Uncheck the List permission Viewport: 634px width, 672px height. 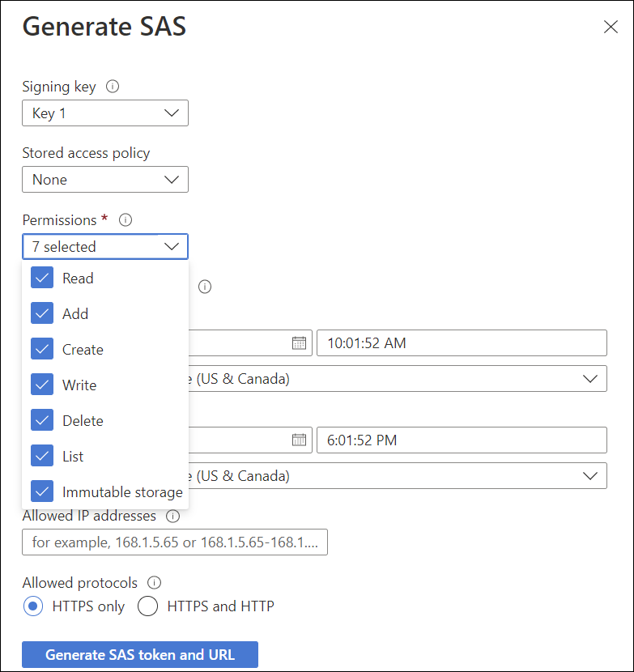[x=42, y=456]
